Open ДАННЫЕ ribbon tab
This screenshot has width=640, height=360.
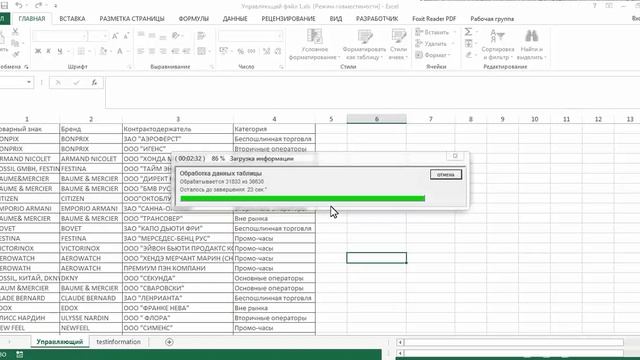point(235,19)
